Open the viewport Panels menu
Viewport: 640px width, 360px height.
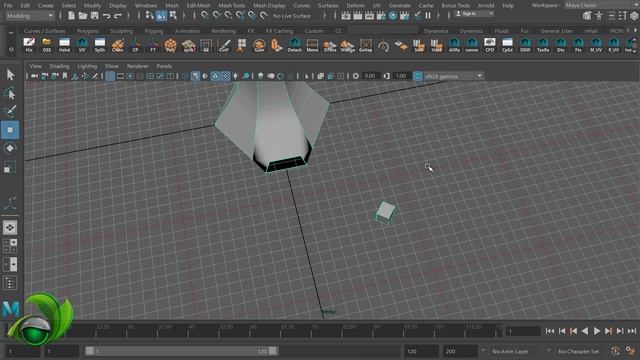(x=164, y=66)
